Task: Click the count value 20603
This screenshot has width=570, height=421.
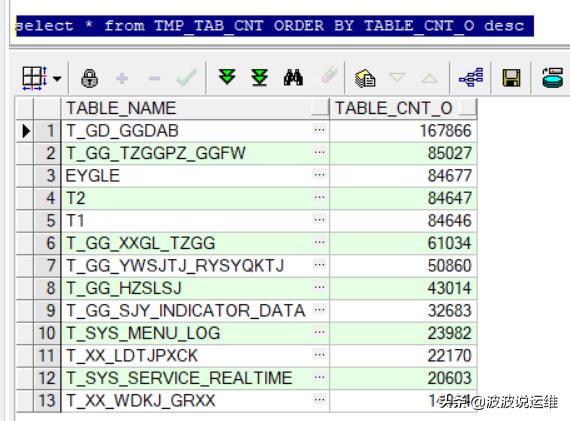Action: (450, 378)
